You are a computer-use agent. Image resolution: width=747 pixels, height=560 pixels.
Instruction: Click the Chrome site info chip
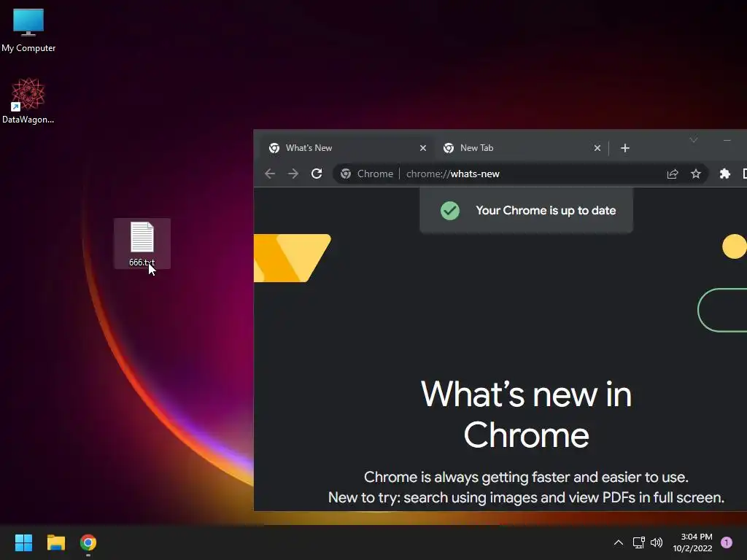(x=367, y=174)
